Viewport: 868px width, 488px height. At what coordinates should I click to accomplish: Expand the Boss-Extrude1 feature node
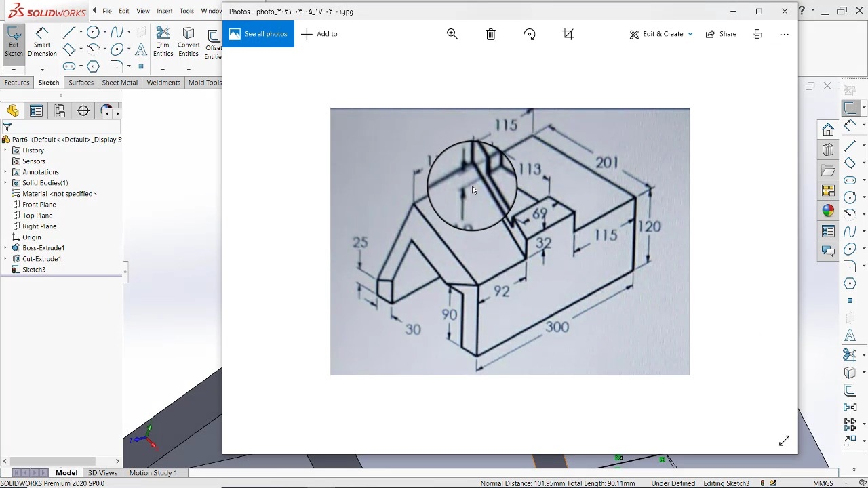click(6, 248)
